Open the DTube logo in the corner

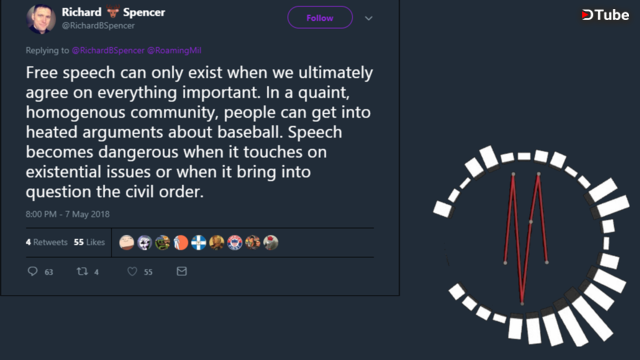605,15
